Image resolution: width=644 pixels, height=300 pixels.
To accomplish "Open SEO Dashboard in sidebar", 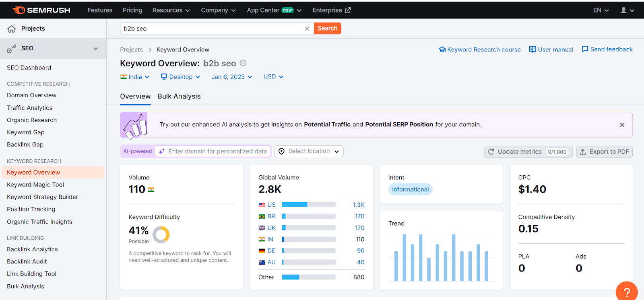I will pyautogui.click(x=29, y=68).
